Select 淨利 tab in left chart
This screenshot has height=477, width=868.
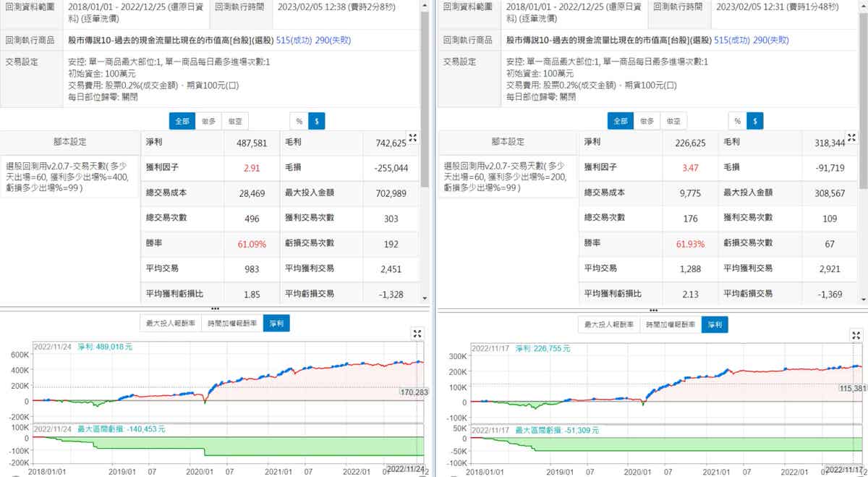coord(276,324)
